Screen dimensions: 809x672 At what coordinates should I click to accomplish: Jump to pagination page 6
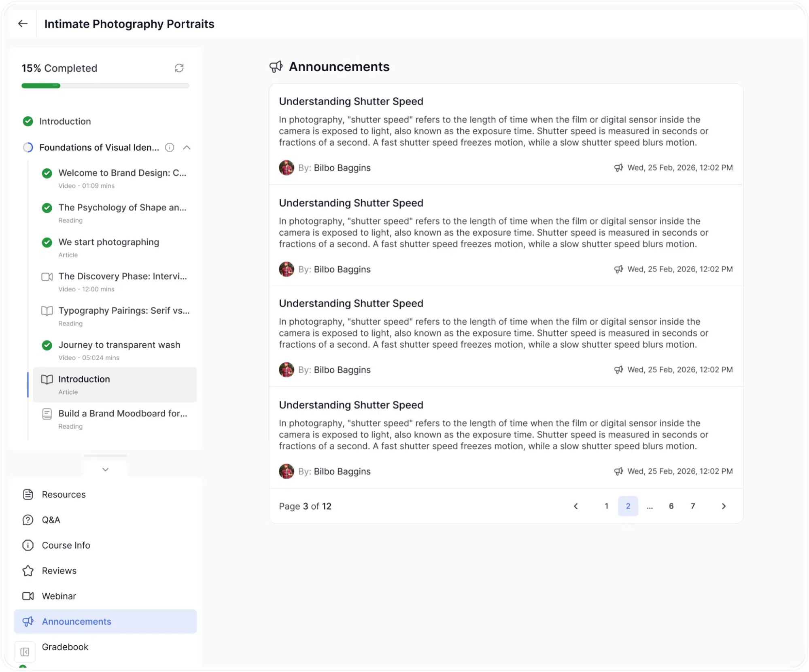pos(671,506)
